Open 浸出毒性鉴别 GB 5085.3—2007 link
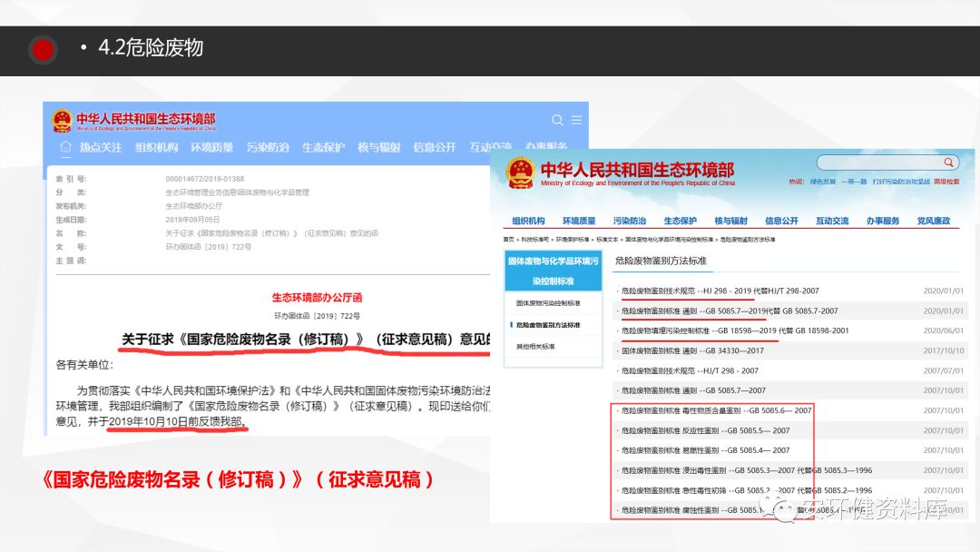 point(747,470)
